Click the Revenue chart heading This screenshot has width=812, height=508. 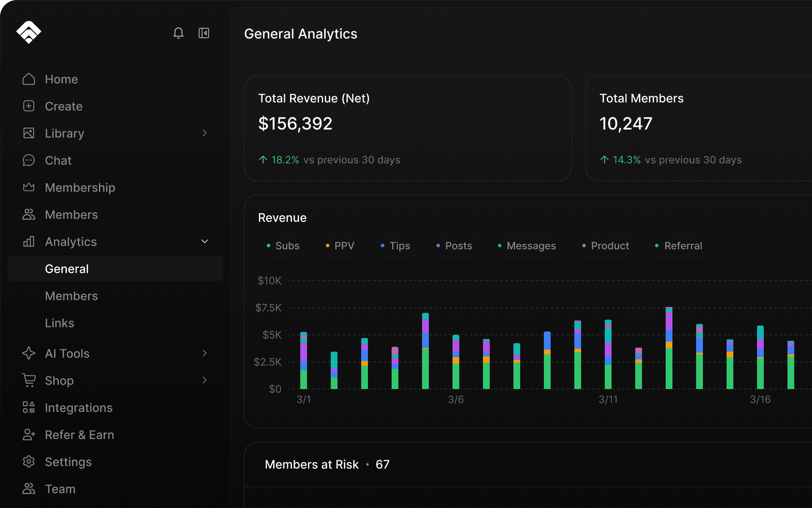tap(282, 218)
